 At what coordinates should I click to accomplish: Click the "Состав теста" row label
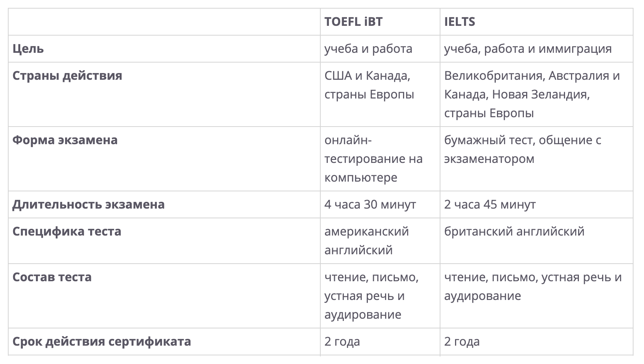point(52,277)
